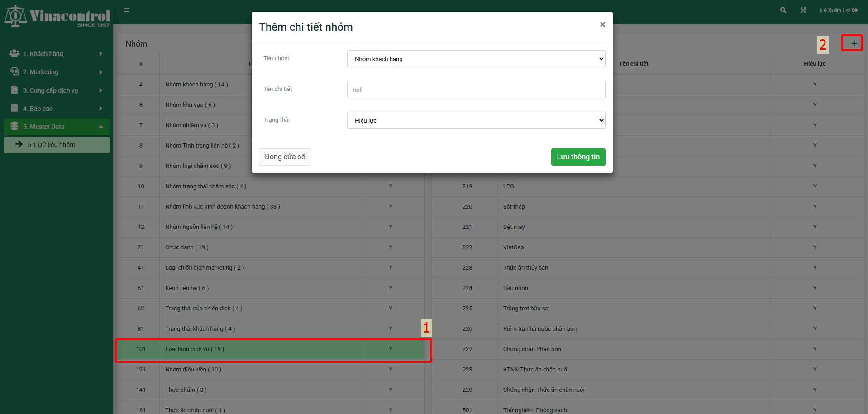
Task: Open the Báo cáo sidebar menu
Action: coord(57,109)
